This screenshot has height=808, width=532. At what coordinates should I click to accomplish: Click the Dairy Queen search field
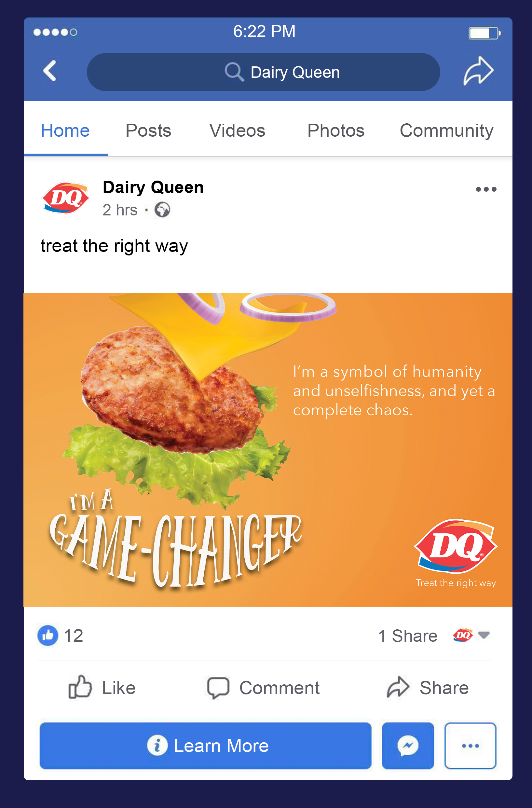(264, 72)
